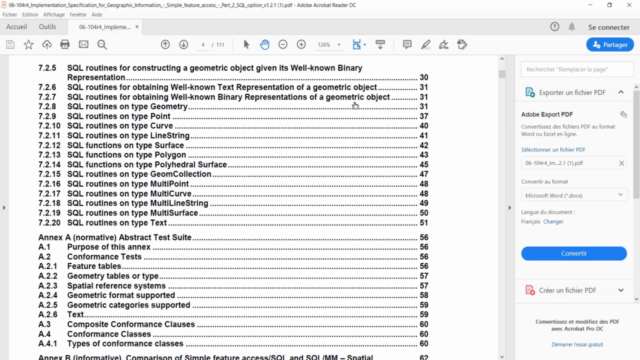Click the cloud upload icon

coord(47,44)
